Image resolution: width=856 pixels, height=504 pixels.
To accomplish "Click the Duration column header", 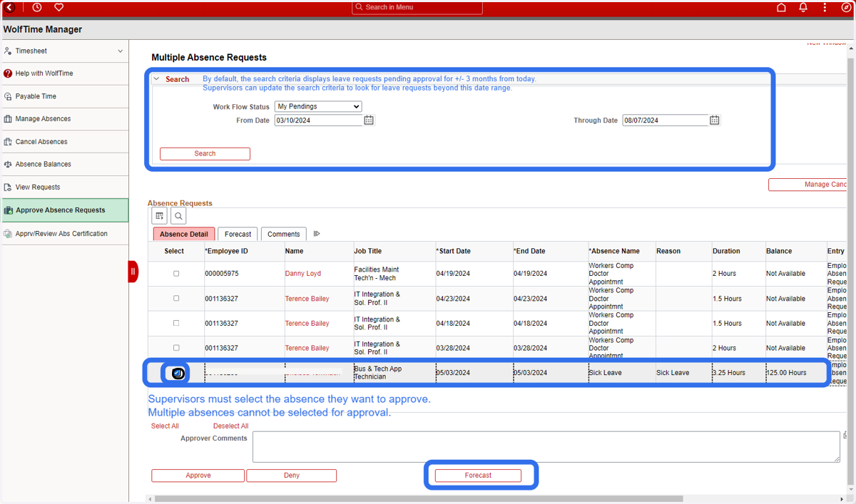I will pyautogui.click(x=726, y=251).
